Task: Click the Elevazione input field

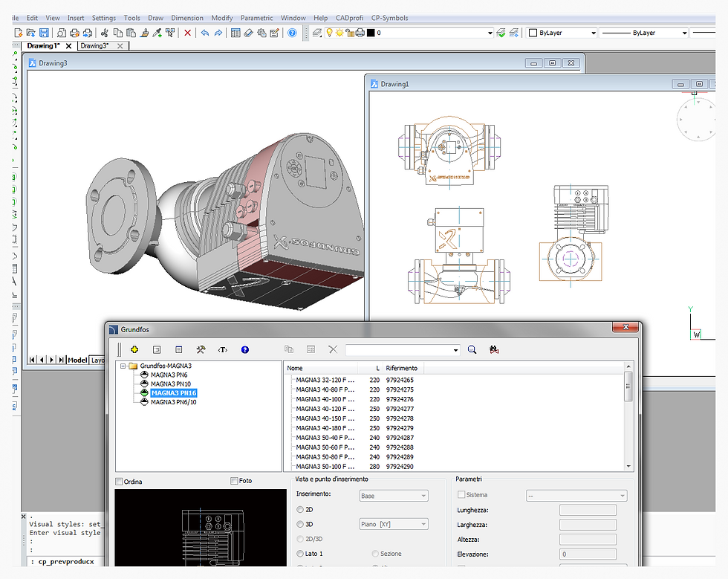Action: coord(588,554)
